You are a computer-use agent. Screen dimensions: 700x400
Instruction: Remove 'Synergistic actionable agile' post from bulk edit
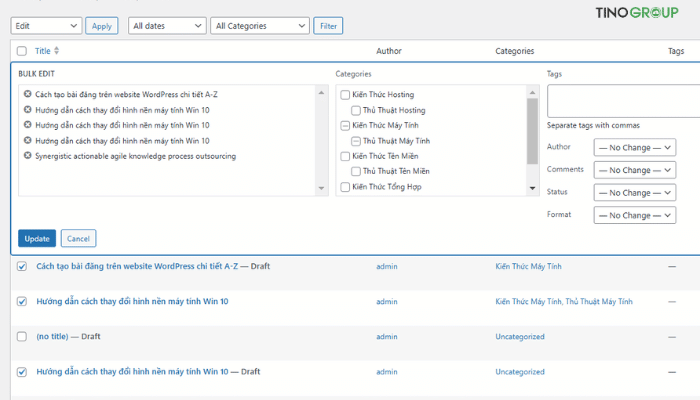click(28, 156)
